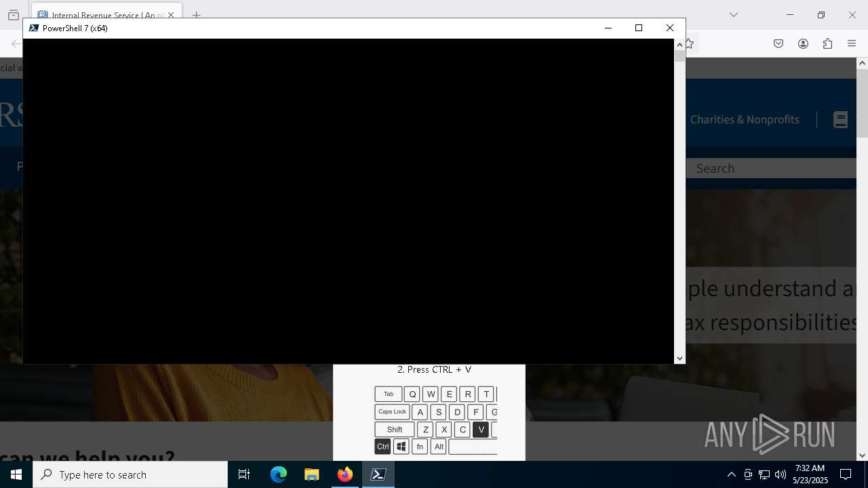Open the clock showing 7:32 AM

(810, 474)
